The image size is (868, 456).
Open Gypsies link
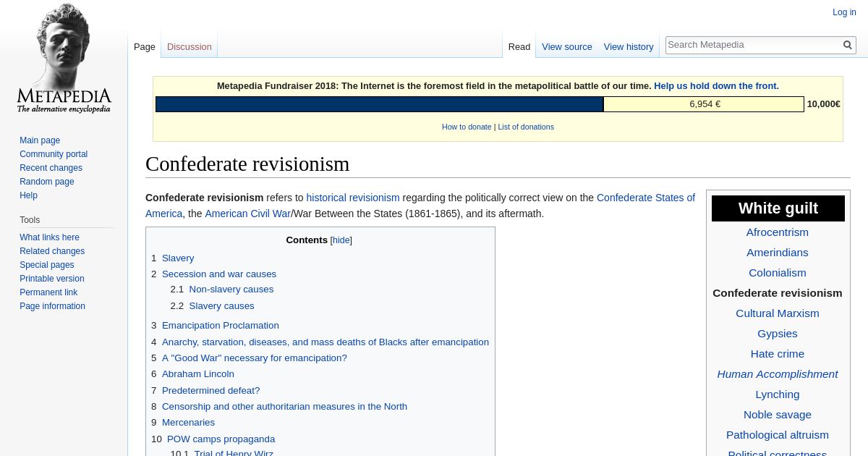[778, 334]
